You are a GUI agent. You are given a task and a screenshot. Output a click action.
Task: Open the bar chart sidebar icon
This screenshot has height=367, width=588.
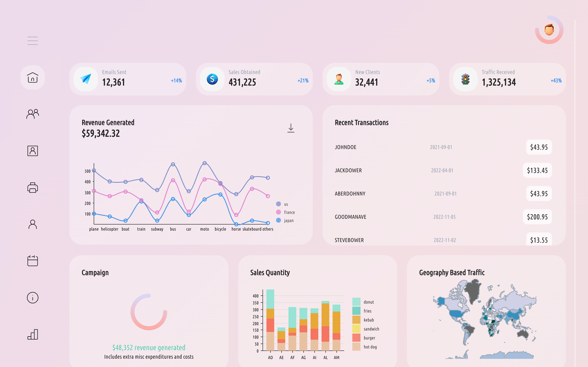(x=32, y=334)
